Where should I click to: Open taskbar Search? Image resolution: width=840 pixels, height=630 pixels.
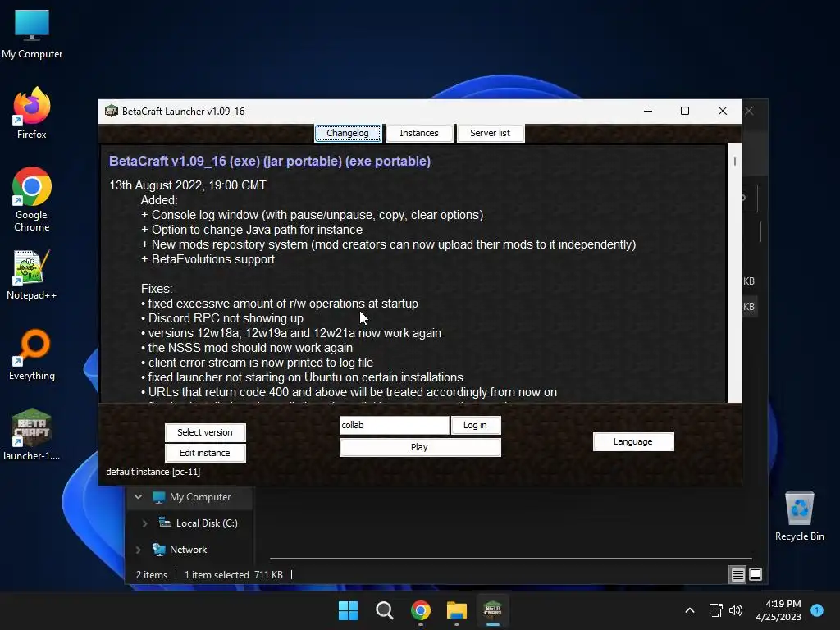click(x=384, y=610)
